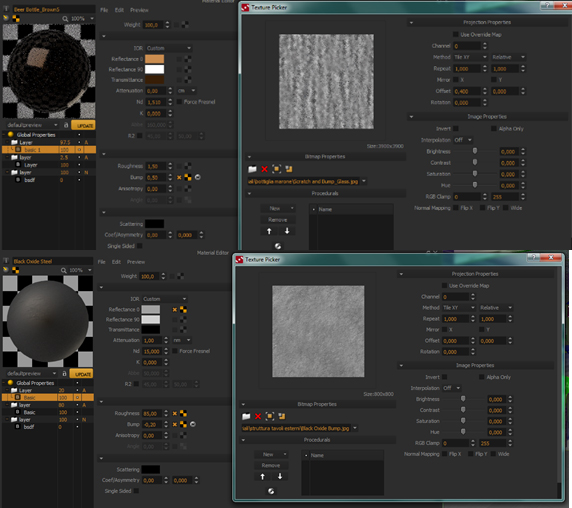Collapse Bitmap Properties in Scratch_Glass picker
The height and width of the screenshot is (508, 572).
coord(249,157)
